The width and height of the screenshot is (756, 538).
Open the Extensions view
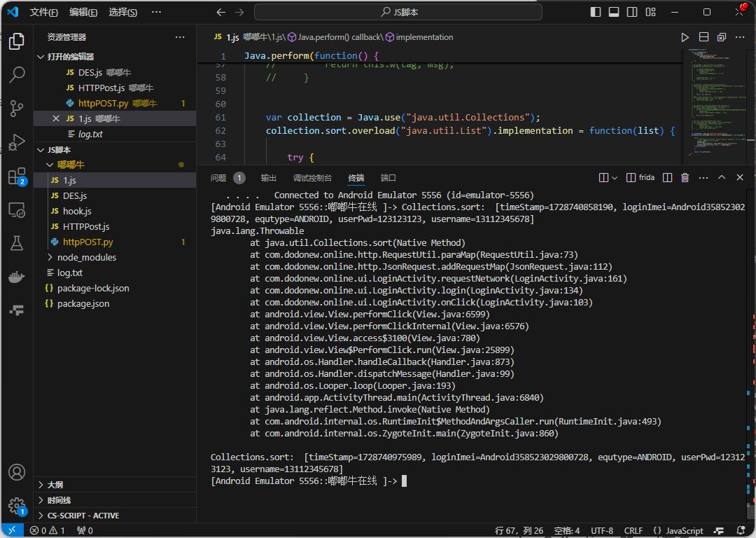pyautogui.click(x=17, y=177)
